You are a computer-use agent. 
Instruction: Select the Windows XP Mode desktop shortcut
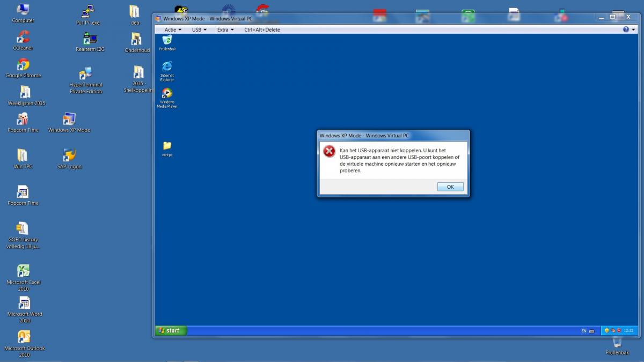tap(69, 123)
